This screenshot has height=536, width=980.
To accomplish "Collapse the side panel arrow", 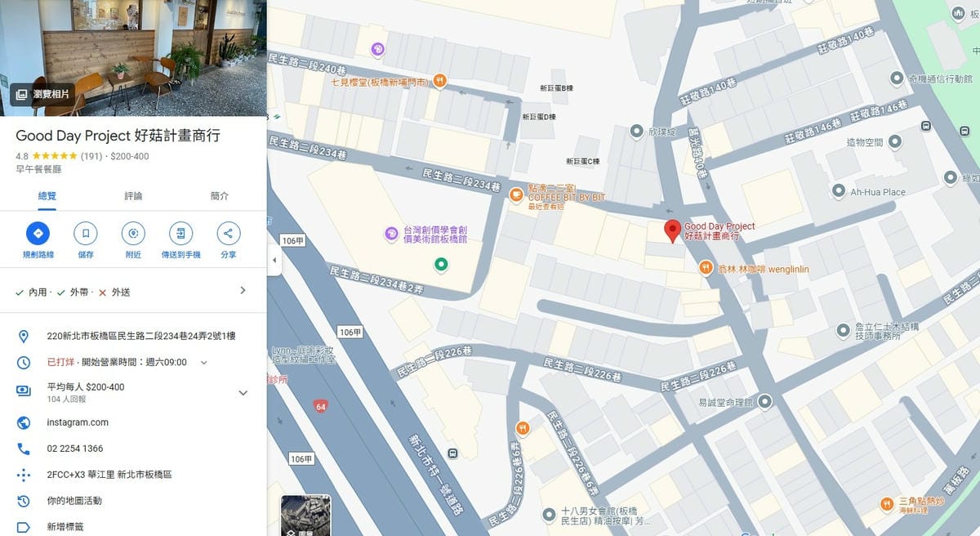I will [x=274, y=261].
